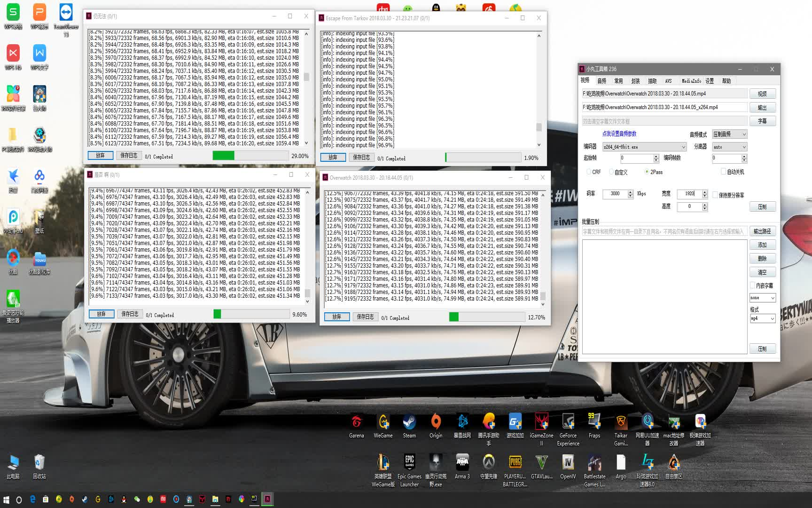Click 字幕 subtitle button
The image size is (812, 508).
[762, 121]
